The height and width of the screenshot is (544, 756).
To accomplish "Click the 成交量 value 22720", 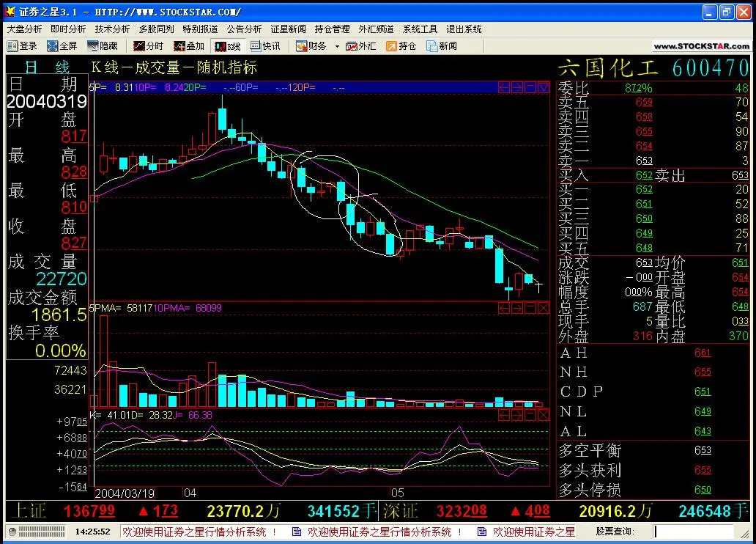I will [x=62, y=279].
